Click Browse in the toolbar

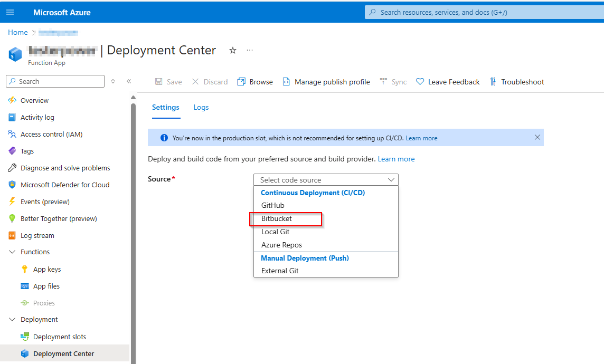coord(255,82)
